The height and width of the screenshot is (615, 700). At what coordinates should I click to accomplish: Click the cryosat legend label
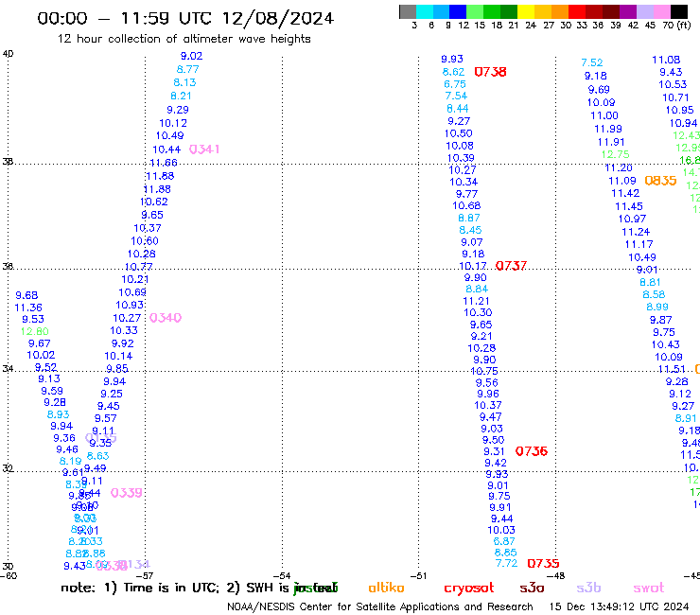click(x=469, y=589)
